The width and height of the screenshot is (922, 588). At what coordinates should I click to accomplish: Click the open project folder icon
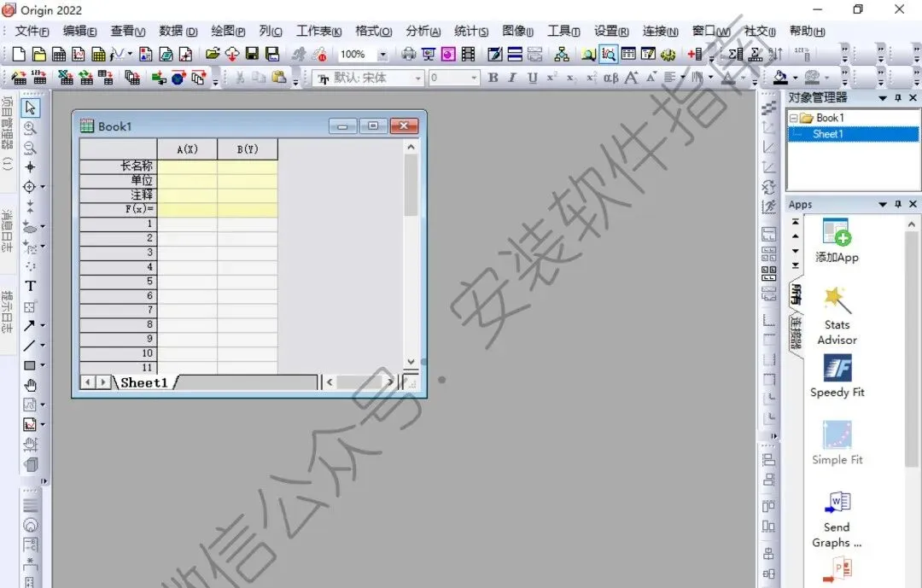coord(213,55)
